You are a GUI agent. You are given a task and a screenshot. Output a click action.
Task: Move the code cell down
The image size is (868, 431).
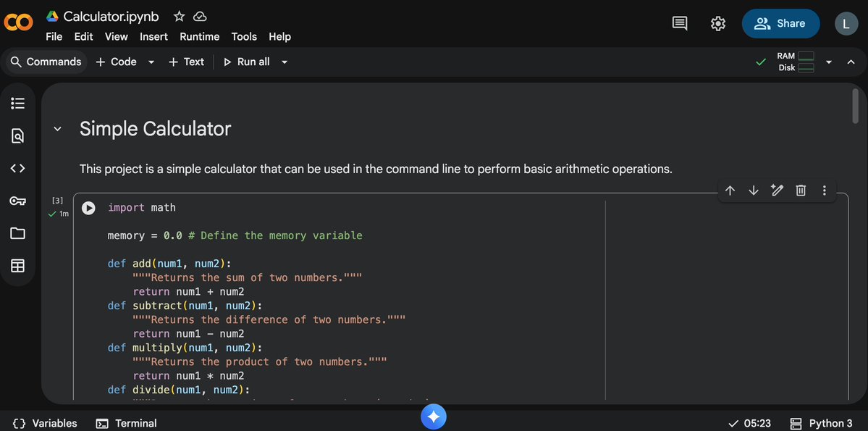click(x=753, y=190)
